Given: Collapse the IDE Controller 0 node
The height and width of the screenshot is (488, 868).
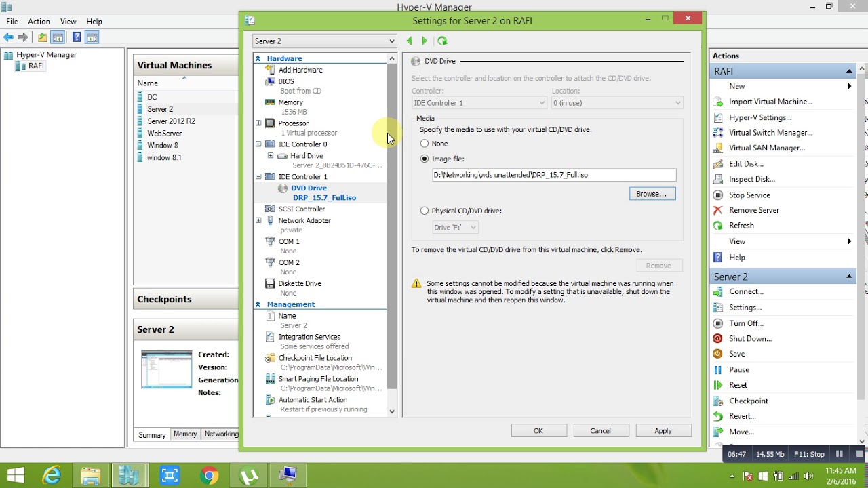Looking at the screenshot, I should 258,144.
